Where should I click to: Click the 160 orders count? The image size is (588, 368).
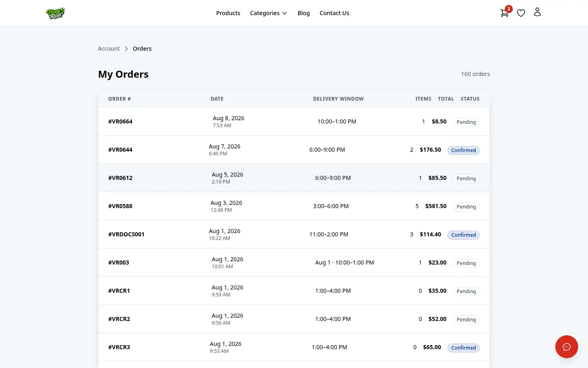tap(475, 74)
